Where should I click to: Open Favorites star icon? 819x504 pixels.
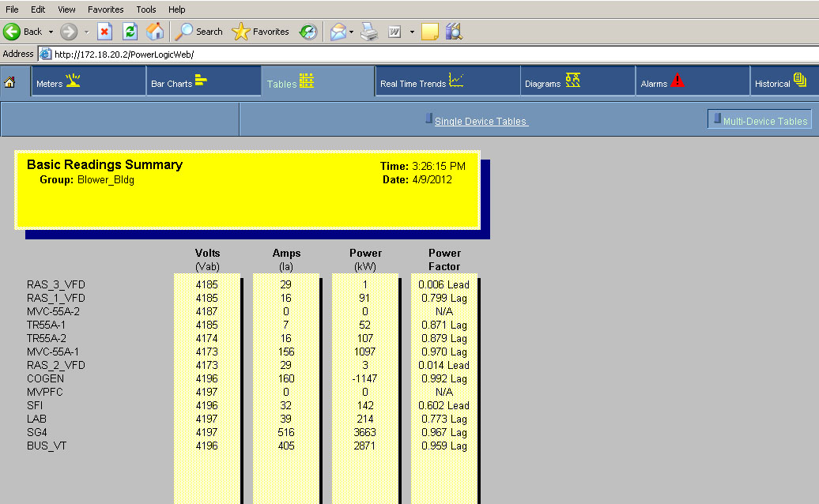coord(241,32)
